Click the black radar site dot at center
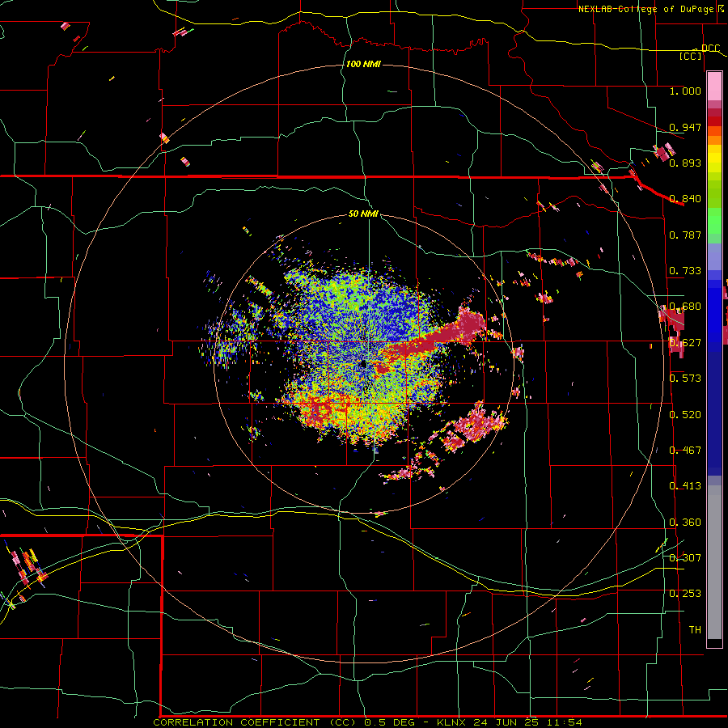 [363, 363]
